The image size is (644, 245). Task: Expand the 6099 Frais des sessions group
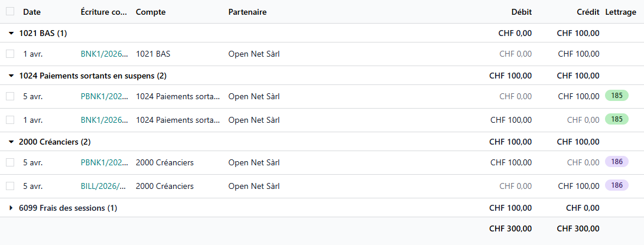11,208
